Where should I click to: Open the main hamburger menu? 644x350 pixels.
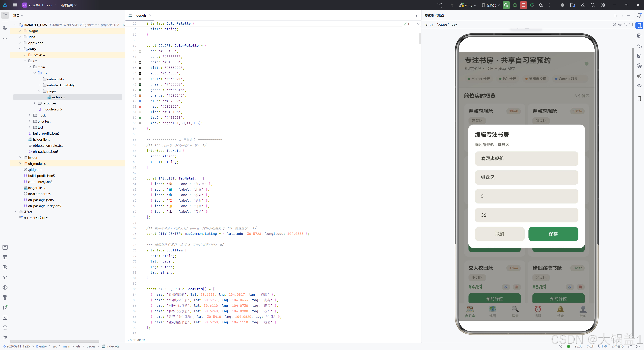click(15, 5)
